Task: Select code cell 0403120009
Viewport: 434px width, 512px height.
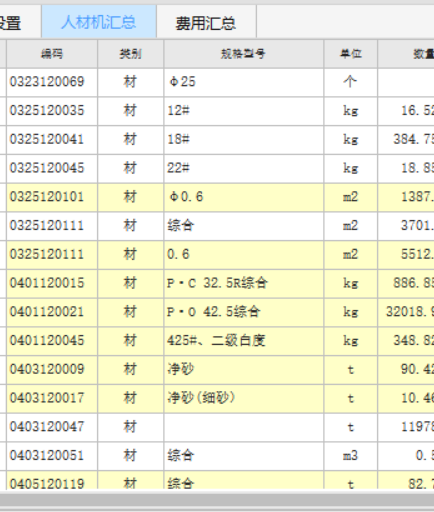Action: (x=52, y=369)
